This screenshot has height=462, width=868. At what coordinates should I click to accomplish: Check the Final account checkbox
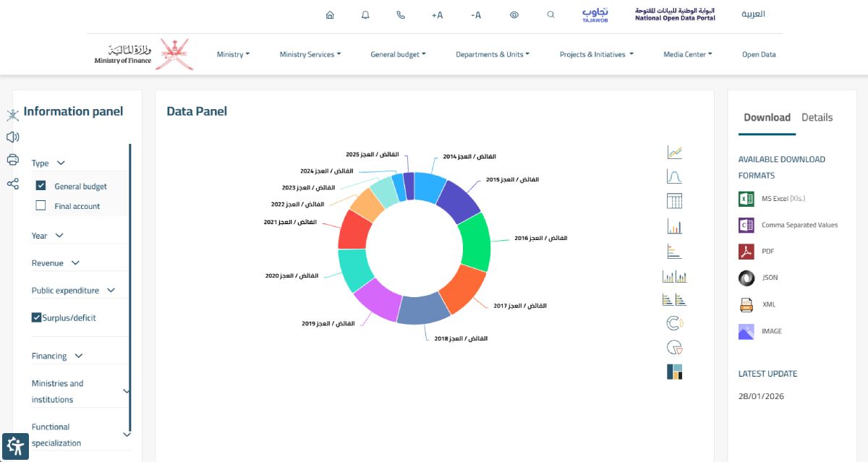tap(41, 206)
